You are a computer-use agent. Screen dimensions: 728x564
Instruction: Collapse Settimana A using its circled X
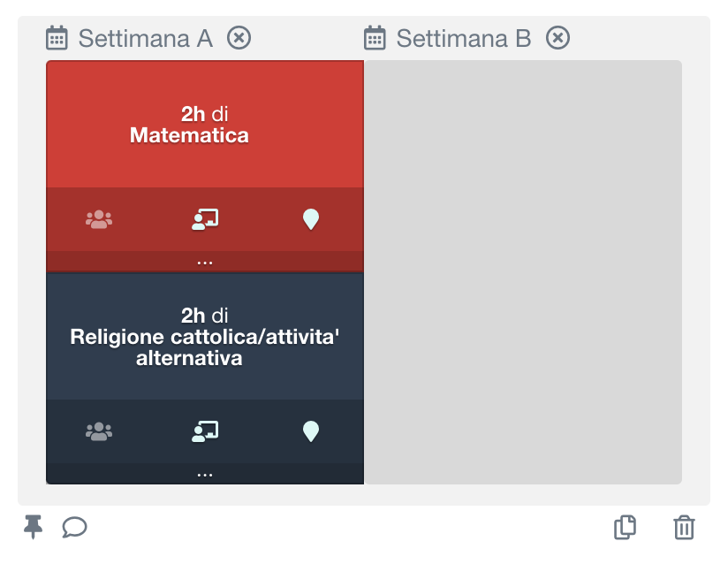click(x=239, y=38)
